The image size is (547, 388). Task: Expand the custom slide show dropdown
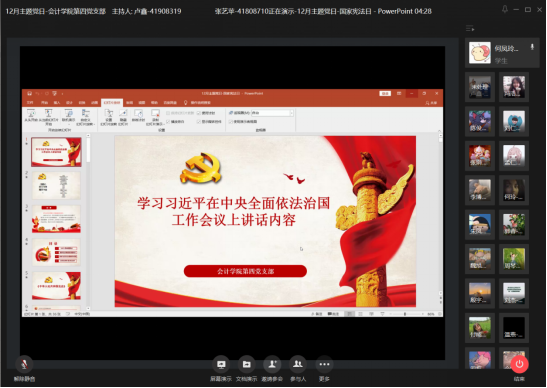[x=85, y=118]
